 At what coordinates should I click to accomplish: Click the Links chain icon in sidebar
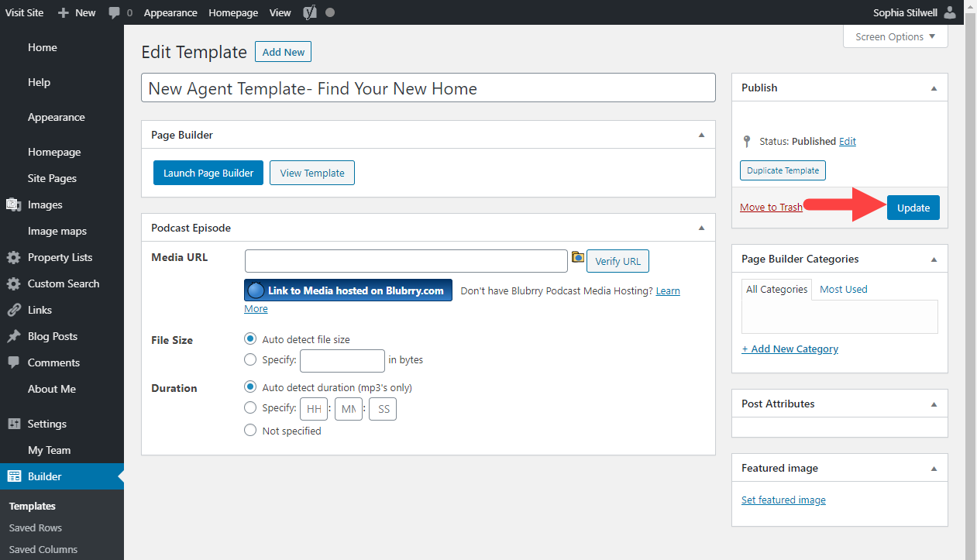point(13,310)
